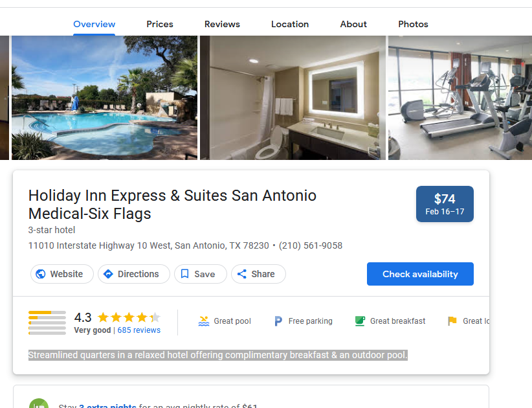Click the highlighted hotel description sentence
This screenshot has width=532, height=408.
218,355
